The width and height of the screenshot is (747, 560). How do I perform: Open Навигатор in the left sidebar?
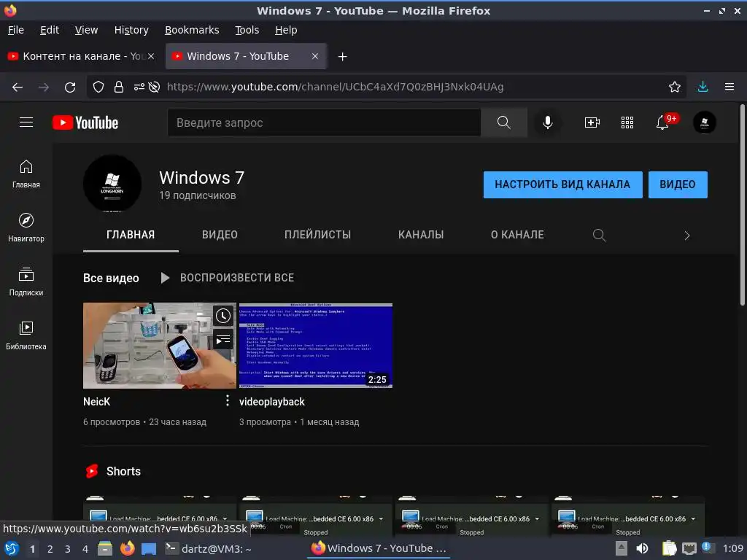26,227
